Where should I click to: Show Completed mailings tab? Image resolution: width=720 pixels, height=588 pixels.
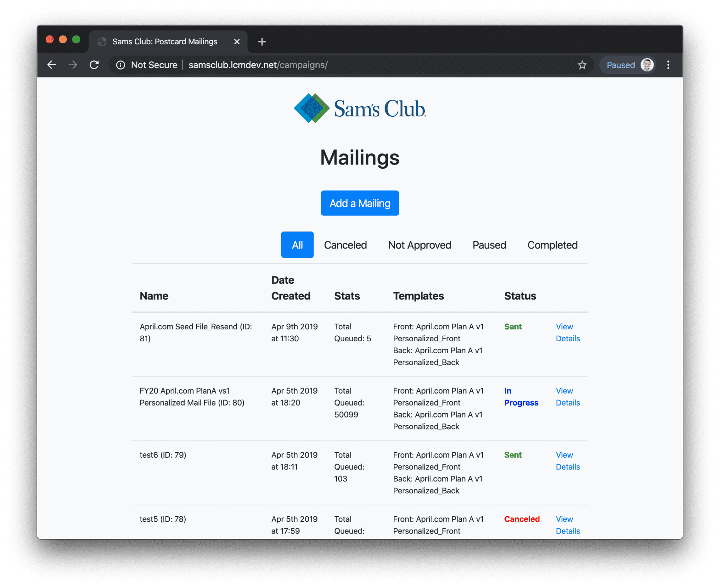552,245
